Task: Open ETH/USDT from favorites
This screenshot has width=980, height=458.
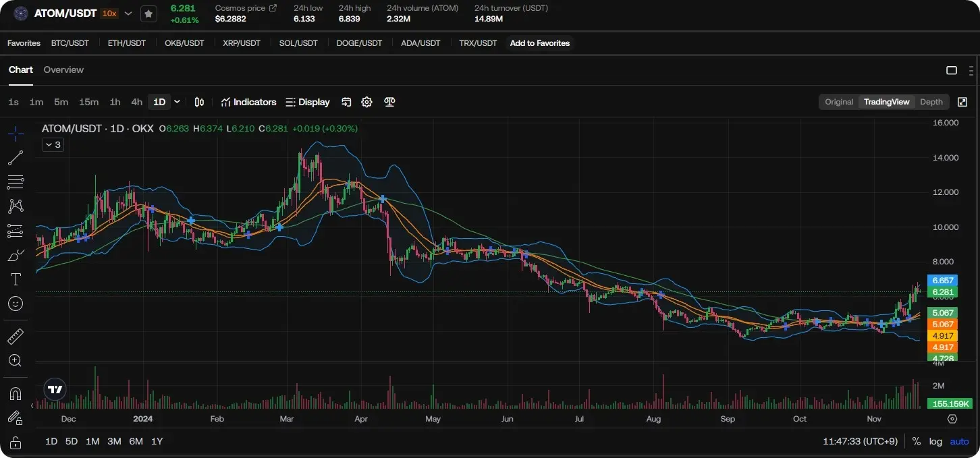Action: pyautogui.click(x=127, y=43)
